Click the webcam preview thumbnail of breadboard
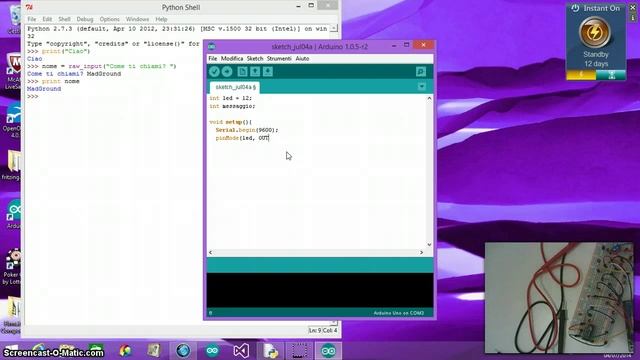640x360 pixels. pos(559,298)
